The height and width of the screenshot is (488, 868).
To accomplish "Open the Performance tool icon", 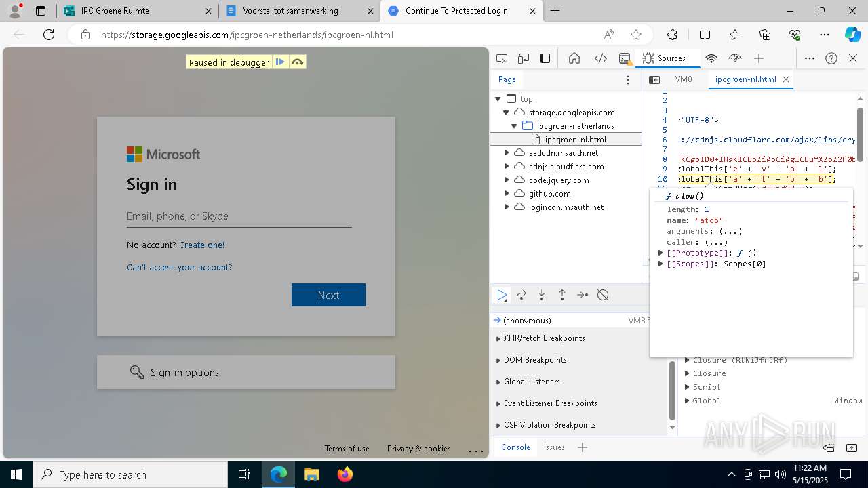I will pyautogui.click(x=735, y=58).
